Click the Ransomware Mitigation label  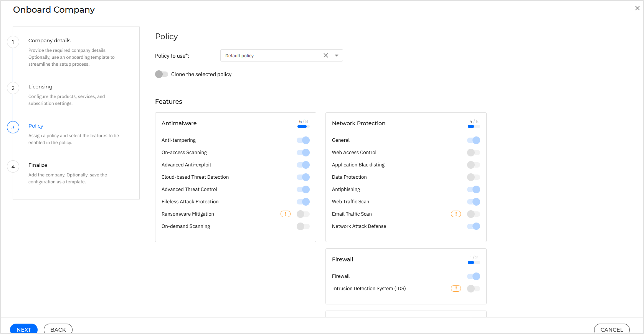pyautogui.click(x=188, y=214)
